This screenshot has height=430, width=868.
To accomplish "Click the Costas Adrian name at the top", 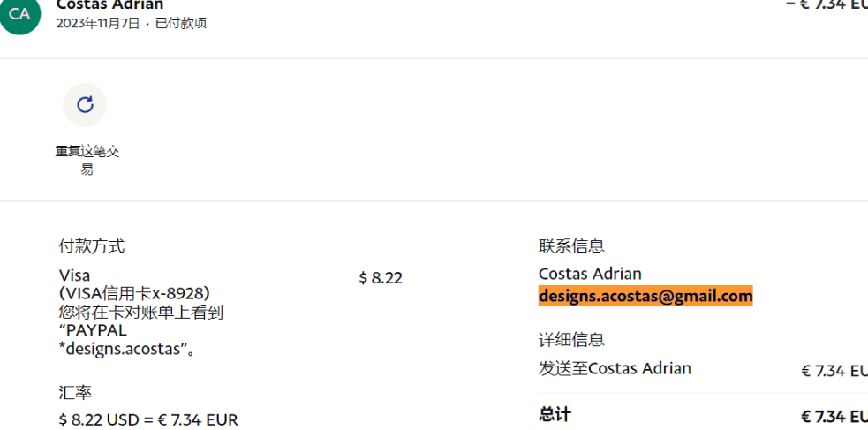I will [x=110, y=5].
